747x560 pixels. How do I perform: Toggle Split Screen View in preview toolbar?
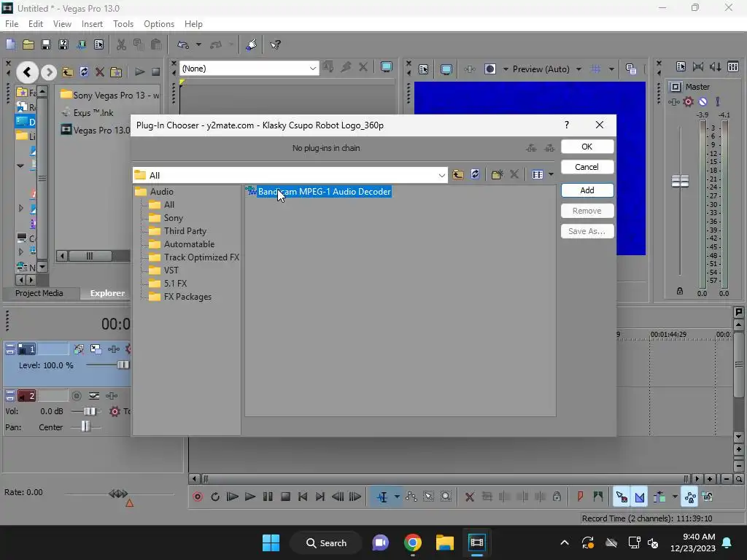pos(490,69)
